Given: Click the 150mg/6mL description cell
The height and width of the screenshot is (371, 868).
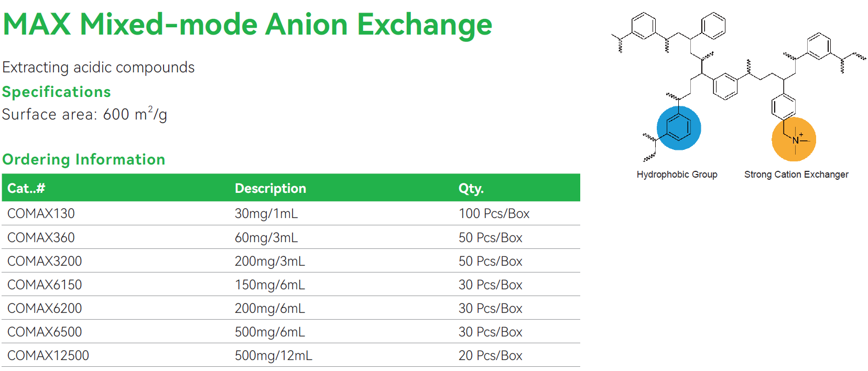Looking at the screenshot, I should pos(269,285).
